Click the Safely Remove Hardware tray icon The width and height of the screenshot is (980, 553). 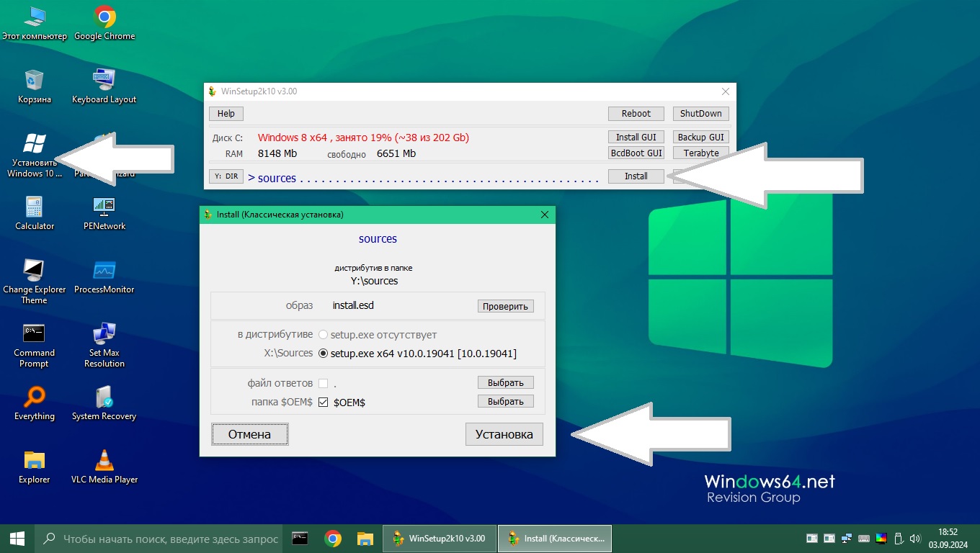pos(899,538)
